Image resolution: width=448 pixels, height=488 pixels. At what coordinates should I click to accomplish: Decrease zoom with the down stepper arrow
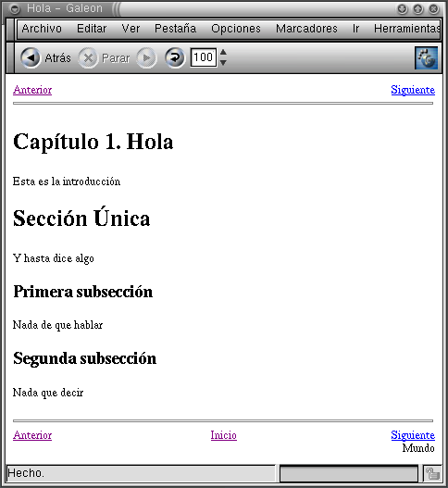223,63
